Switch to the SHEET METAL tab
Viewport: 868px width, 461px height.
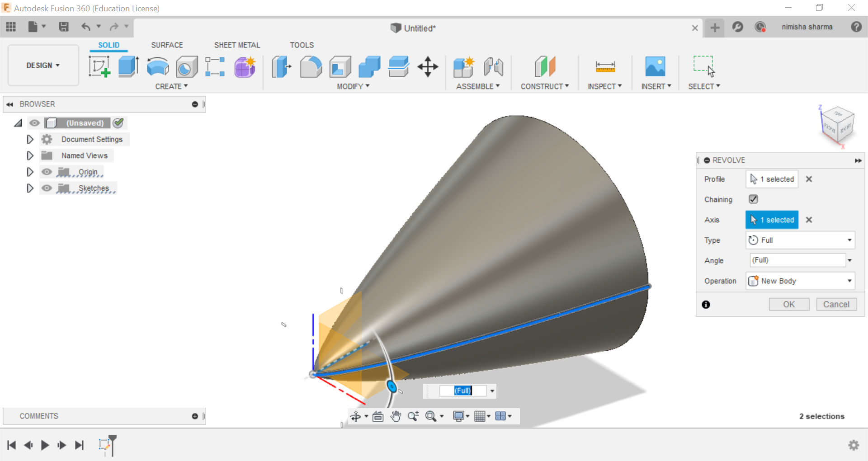237,45
